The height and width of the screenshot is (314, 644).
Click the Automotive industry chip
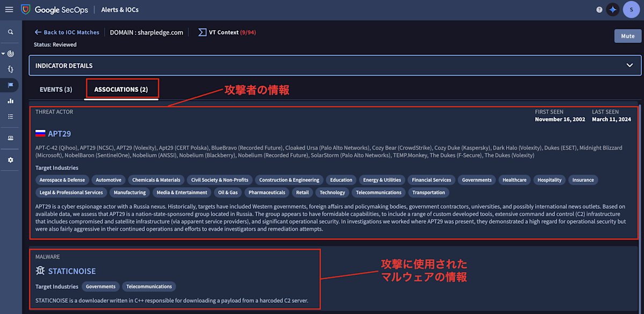108,180
